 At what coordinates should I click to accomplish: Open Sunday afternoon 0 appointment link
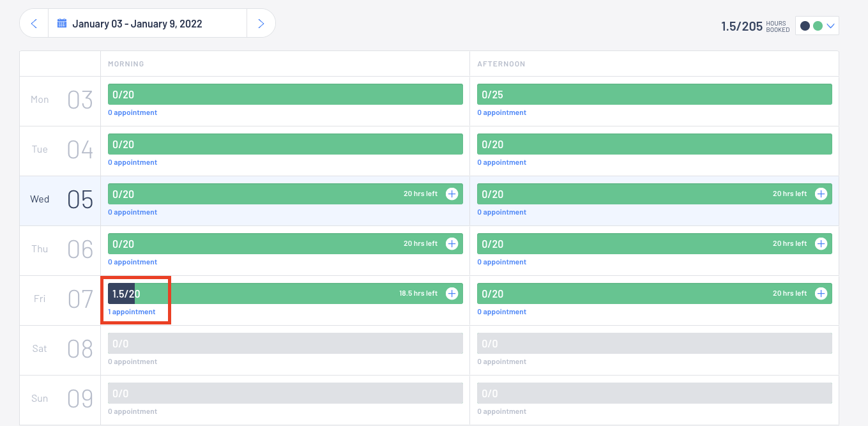click(501, 411)
